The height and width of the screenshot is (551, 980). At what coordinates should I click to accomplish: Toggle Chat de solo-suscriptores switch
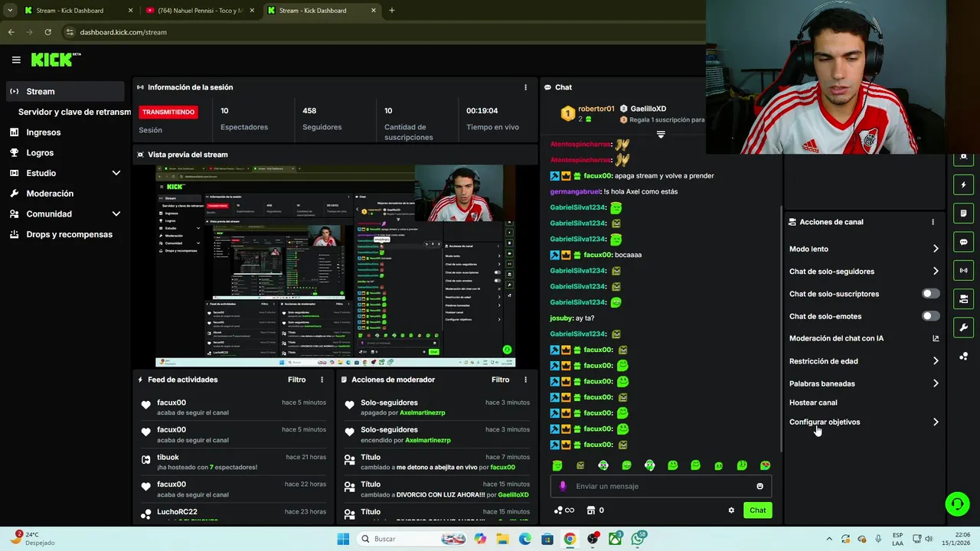click(930, 294)
